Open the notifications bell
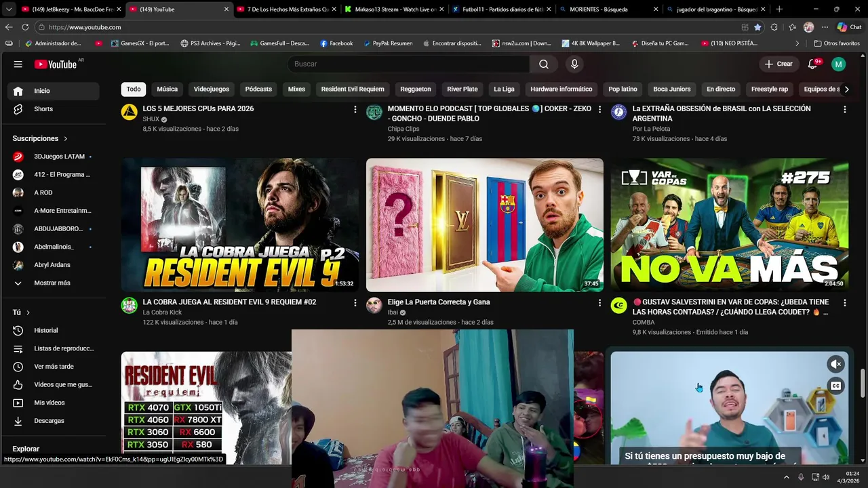 pos(813,64)
